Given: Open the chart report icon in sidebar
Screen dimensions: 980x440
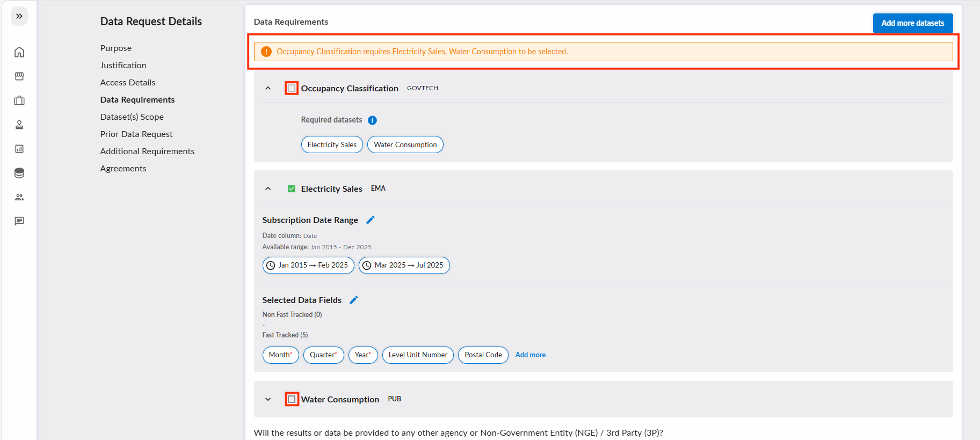Looking at the screenshot, I should (19, 149).
